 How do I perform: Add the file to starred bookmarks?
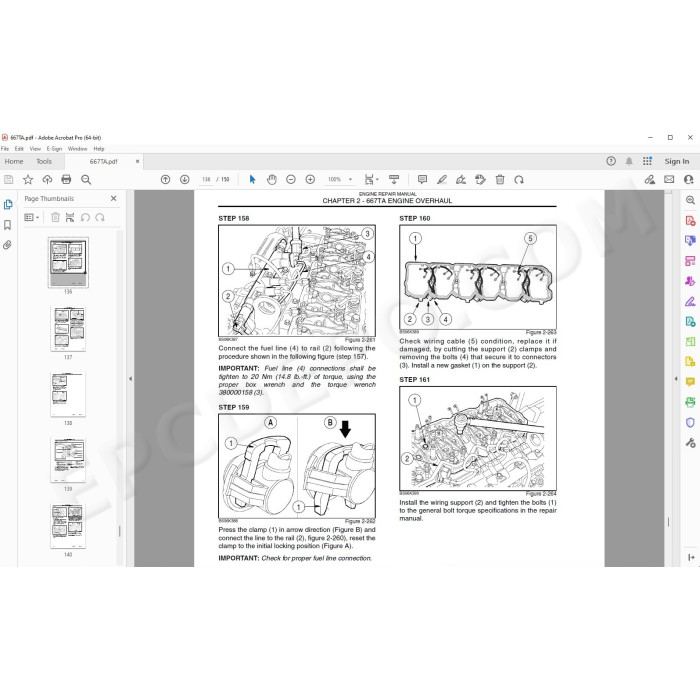[x=28, y=179]
